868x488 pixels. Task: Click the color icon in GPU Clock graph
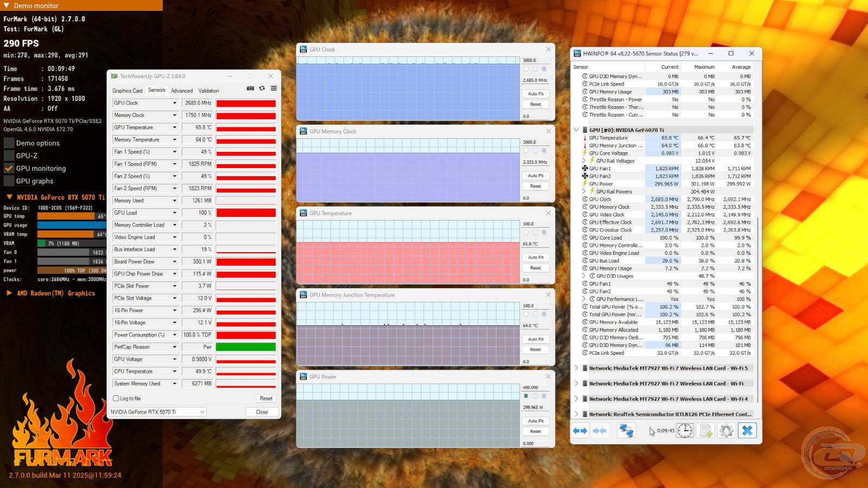pos(544,69)
